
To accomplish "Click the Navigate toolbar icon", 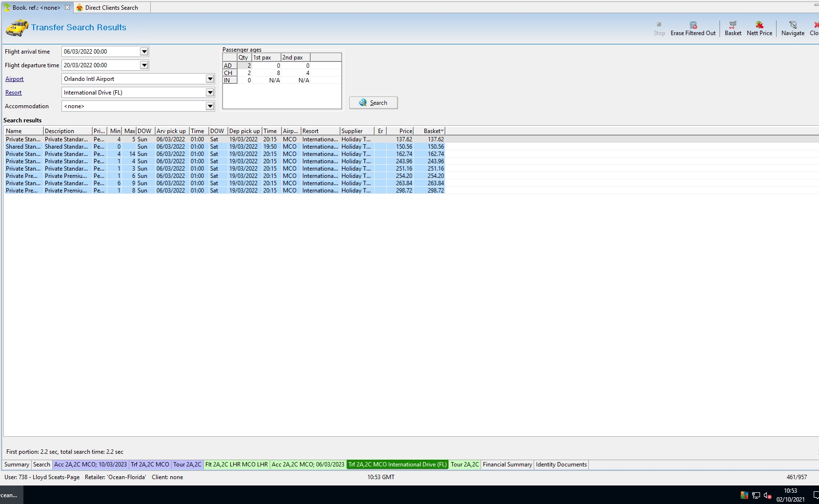I will tap(793, 25).
